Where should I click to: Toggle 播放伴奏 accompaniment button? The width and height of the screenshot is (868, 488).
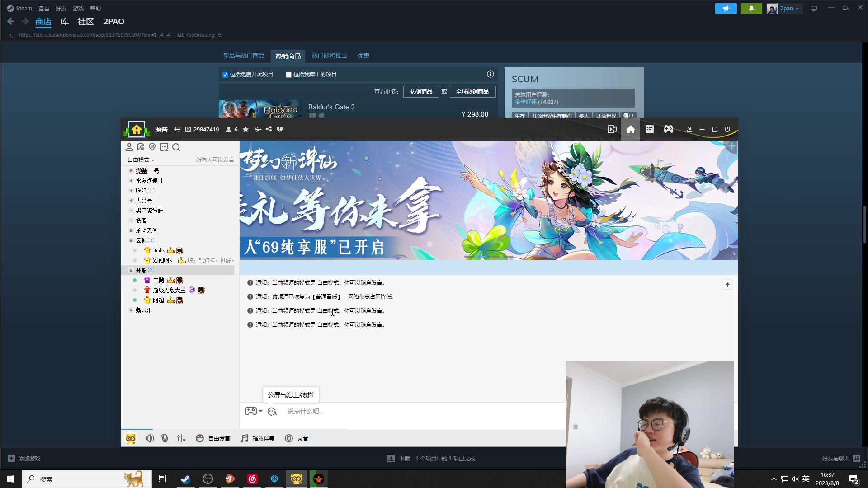point(257,438)
